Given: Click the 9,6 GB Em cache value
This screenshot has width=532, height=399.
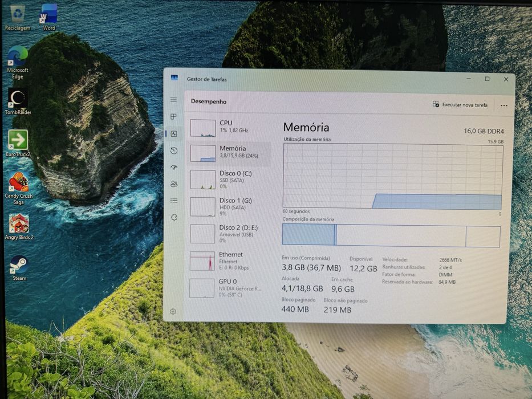Looking at the screenshot, I should coord(343,289).
